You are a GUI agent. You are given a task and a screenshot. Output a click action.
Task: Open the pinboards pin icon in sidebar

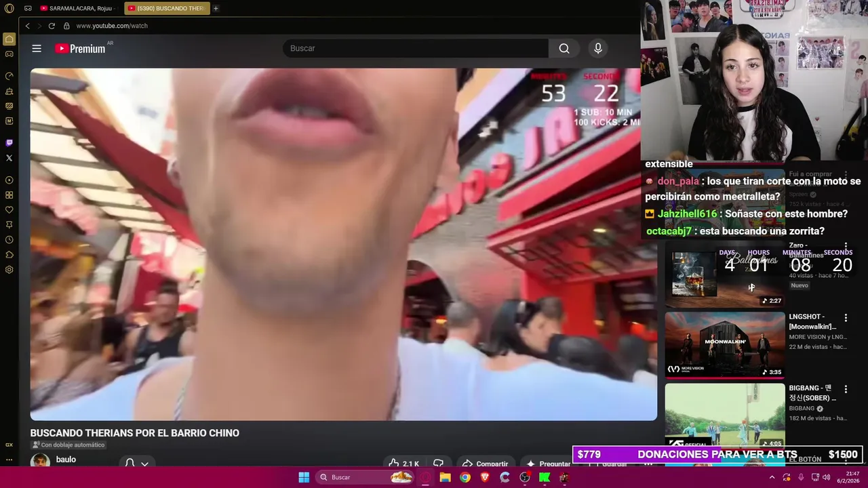[x=9, y=225]
